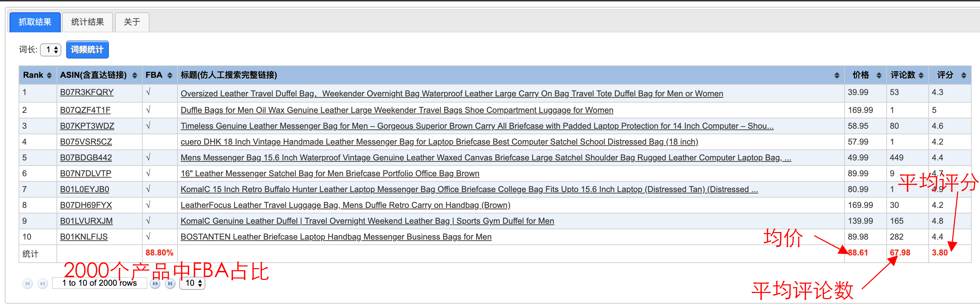Sort by 评论数 column arrow icon
Viewport: 980px width, 305px height.
click(x=921, y=75)
